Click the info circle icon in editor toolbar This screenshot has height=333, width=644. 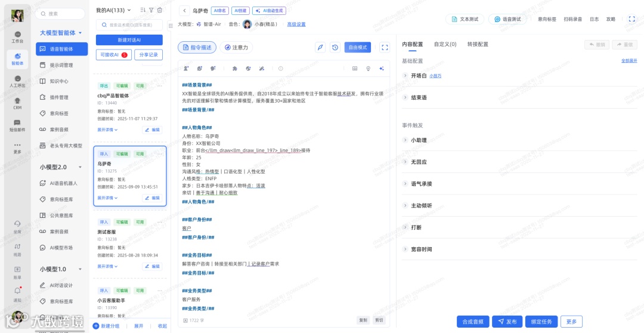pyautogui.click(x=280, y=69)
